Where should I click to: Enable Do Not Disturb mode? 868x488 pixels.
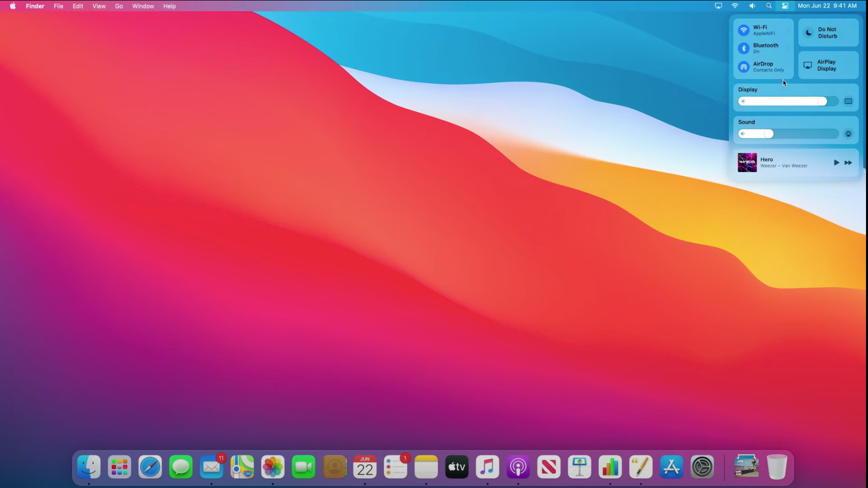coord(827,32)
